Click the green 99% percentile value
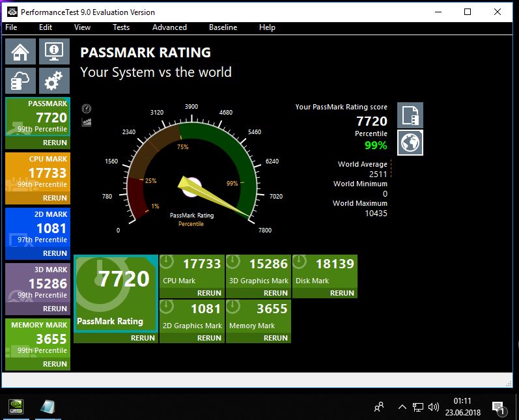519x420 pixels. click(x=376, y=145)
